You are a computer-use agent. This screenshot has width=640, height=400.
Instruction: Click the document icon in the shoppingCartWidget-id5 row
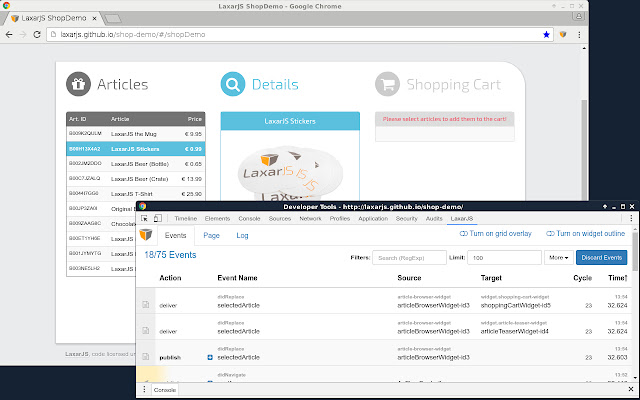(x=146, y=305)
